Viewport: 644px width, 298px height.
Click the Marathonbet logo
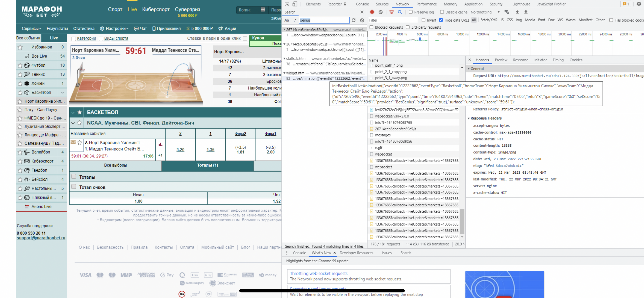coord(42,12)
